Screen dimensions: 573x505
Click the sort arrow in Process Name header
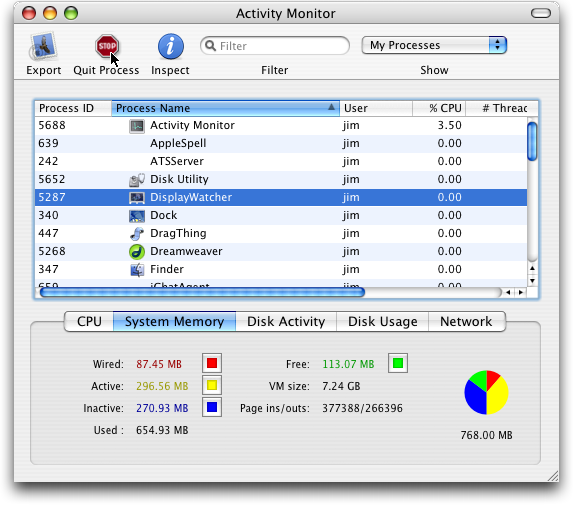pos(331,107)
